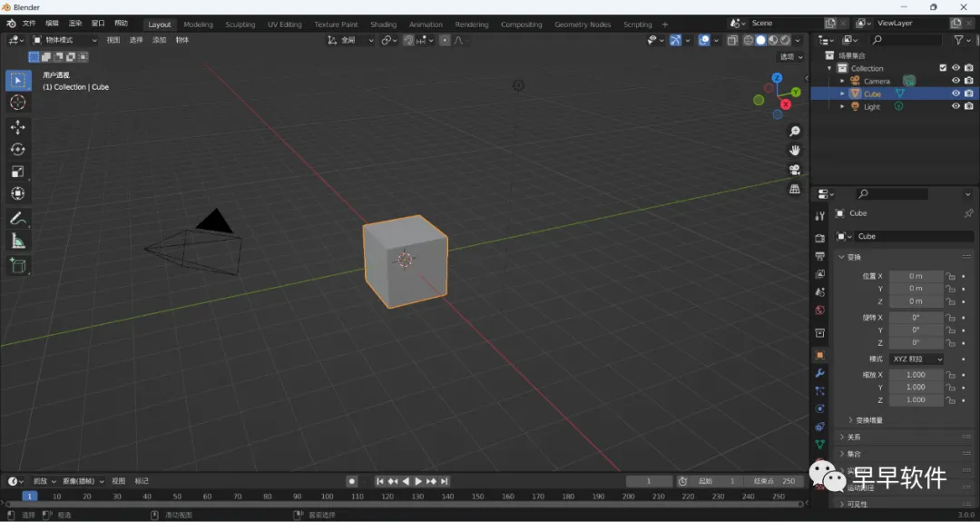Open the XYZ Euler rotation mode dropdown

(916, 359)
